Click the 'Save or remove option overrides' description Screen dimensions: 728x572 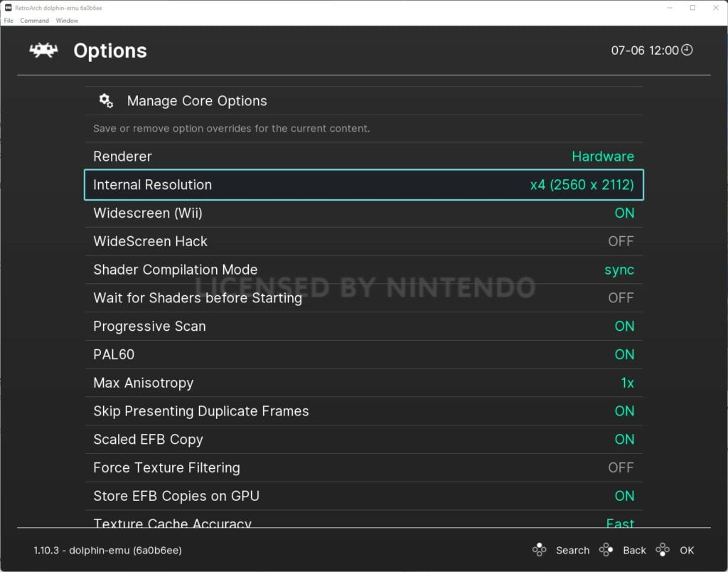231,128
